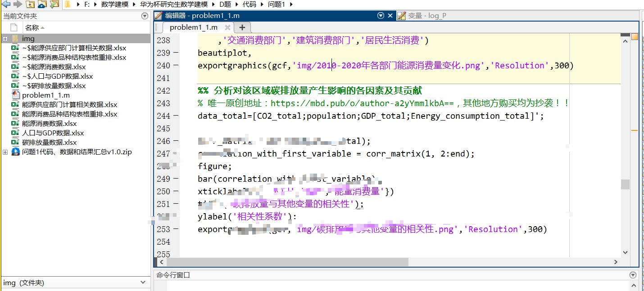Image resolution: width=644 pixels, height=291 pixels.
Task: Click line number 244 in the editor
Action: pos(163,116)
